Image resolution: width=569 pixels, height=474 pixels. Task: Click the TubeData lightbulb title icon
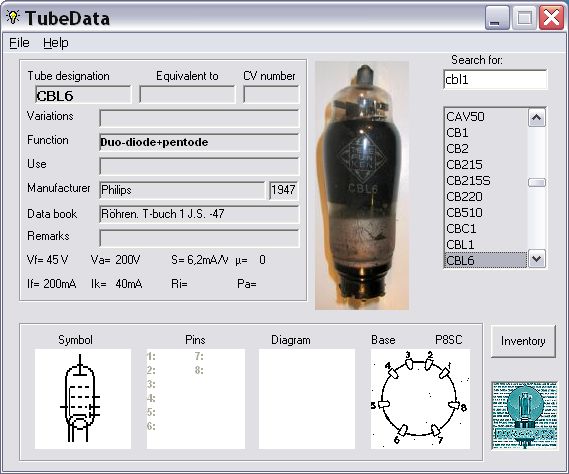click(x=13, y=17)
